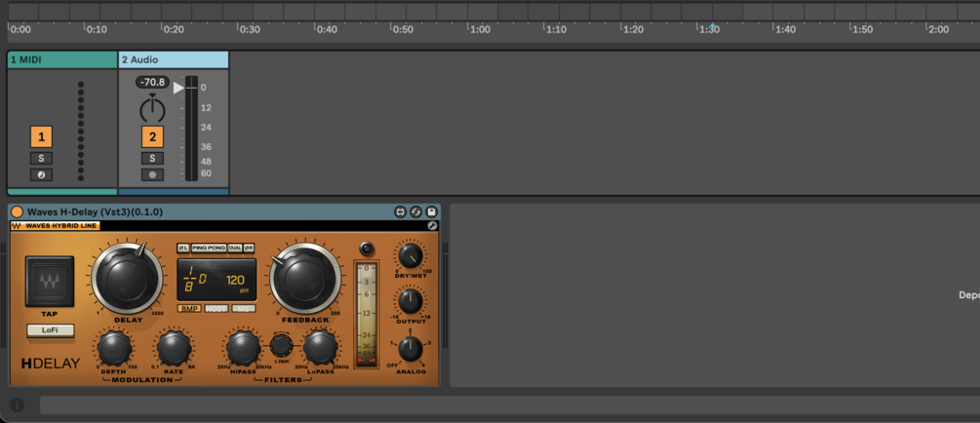Image resolution: width=980 pixels, height=423 pixels.
Task: Click the modulation RATE knob
Action: [x=174, y=349]
